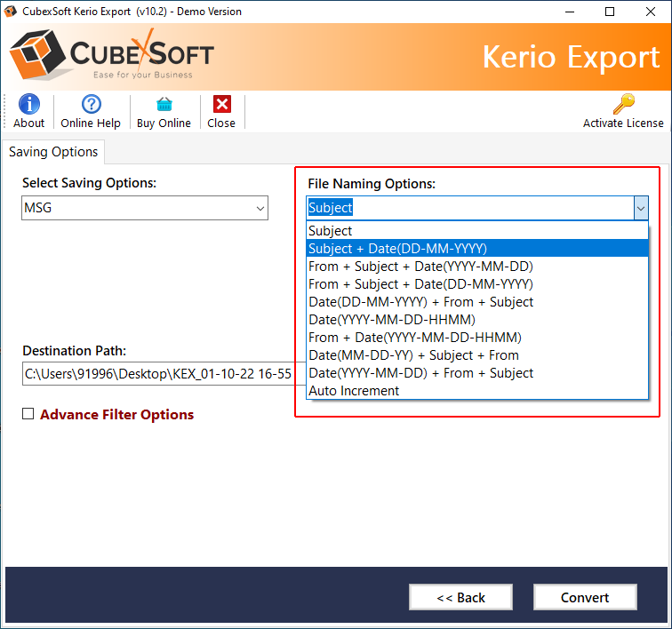The height and width of the screenshot is (629, 672).
Task: Click the Advance Filter Options label
Action: pos(116,414)
